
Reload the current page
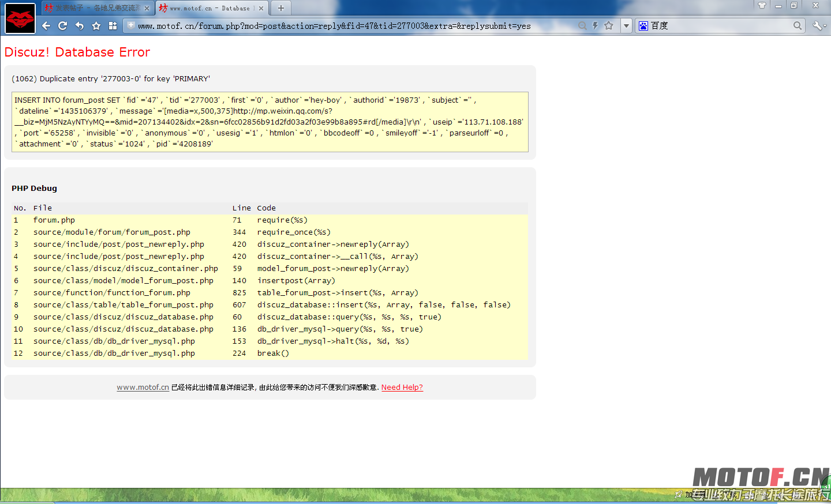click(x=63, y=26)
